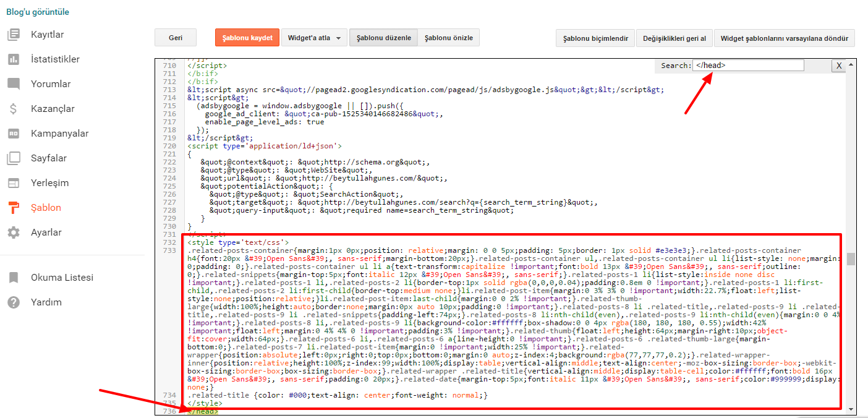Click the </style> closing tag line
The image size is (868, 418).
pos(205,403)
